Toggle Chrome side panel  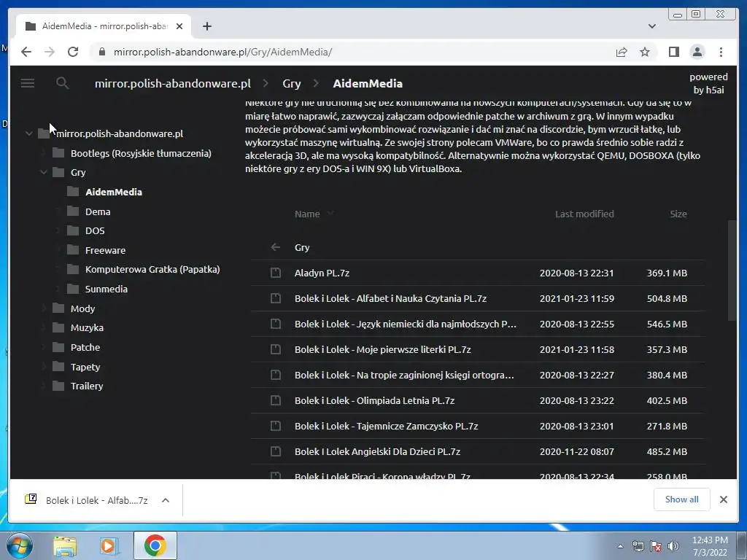click(673, 52)
